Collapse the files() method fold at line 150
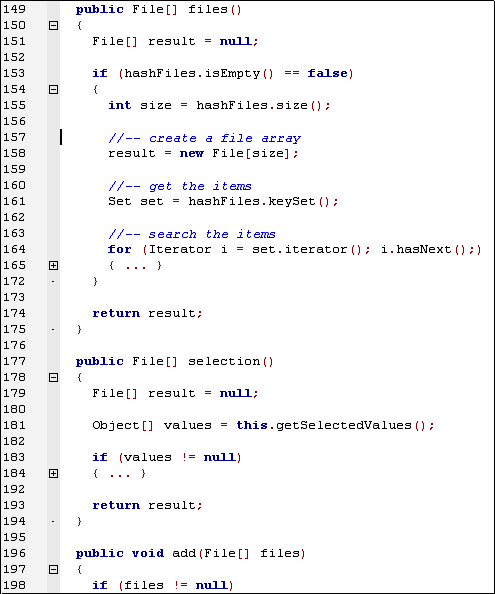Image resolution: width=495 pixels, height=594 pixels. tap(53, 25)
